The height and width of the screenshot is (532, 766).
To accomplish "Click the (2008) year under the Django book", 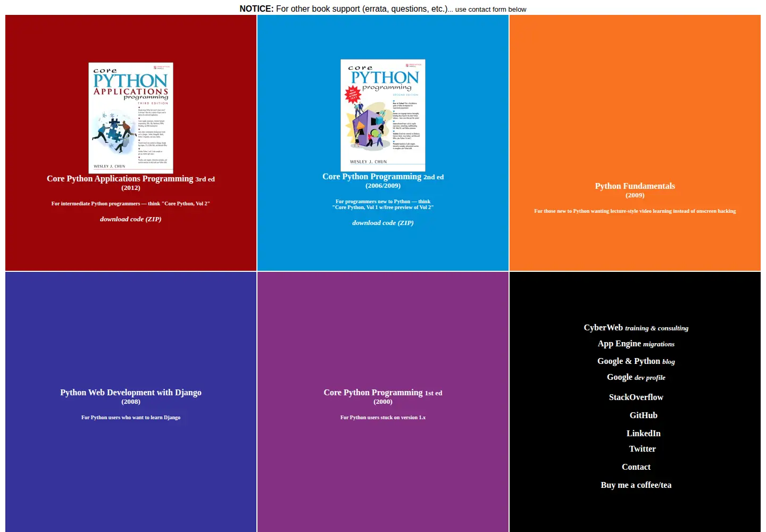I will (131, 402).
